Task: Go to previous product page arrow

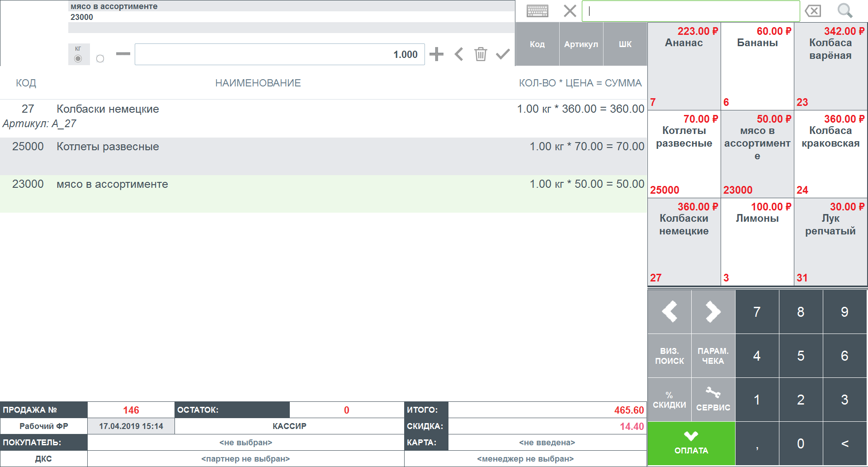Action: pyautogui.click(x=670, y=312)
